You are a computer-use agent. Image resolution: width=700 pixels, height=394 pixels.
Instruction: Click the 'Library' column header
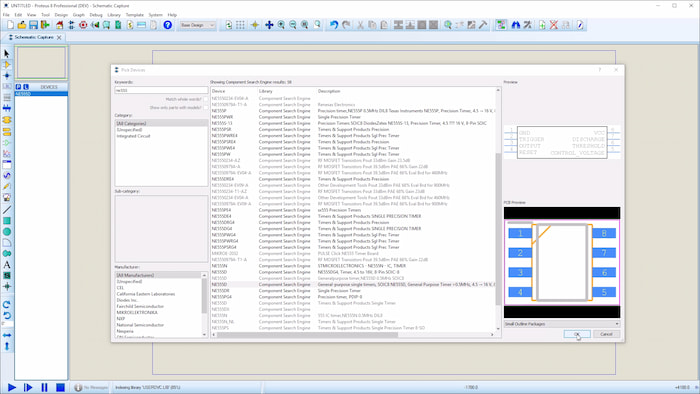pos(265,91)
